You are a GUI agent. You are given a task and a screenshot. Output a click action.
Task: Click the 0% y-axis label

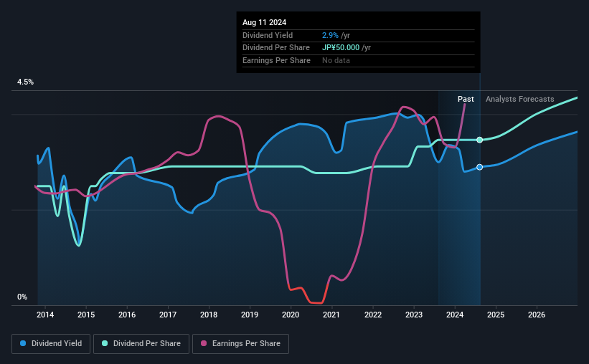click(22, 297)
